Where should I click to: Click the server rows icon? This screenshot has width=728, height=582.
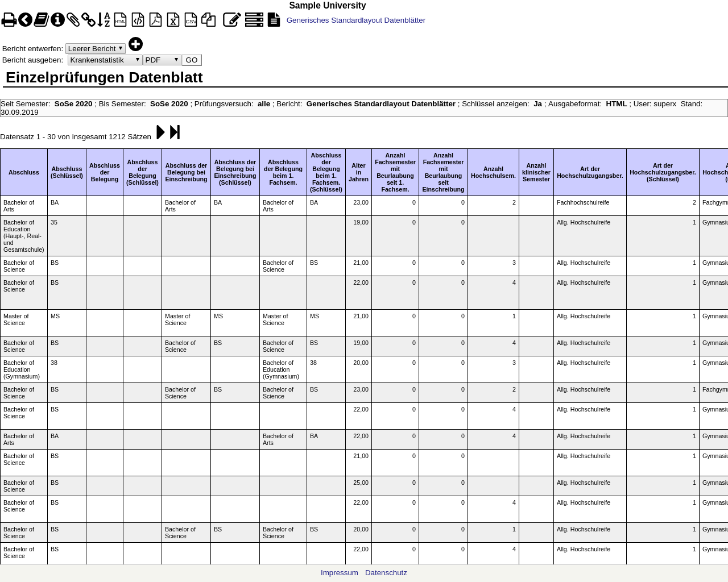(x=254, y=20)
